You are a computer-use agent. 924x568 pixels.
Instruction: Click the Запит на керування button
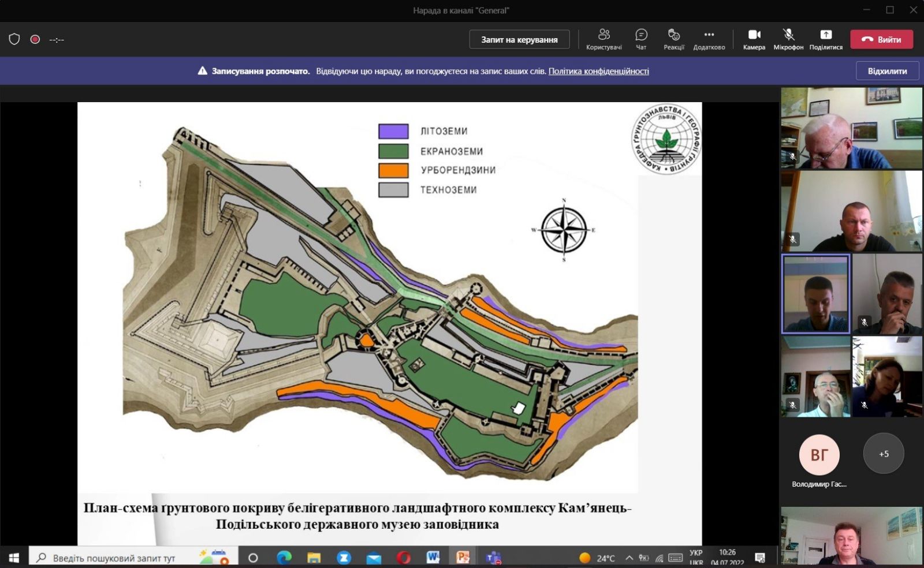tap(519, 40)
